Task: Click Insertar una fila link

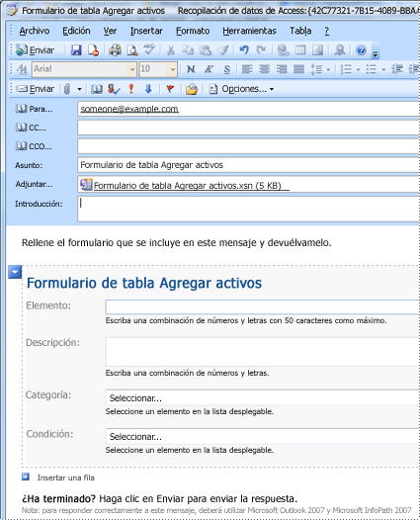Action: pos(65,477)
